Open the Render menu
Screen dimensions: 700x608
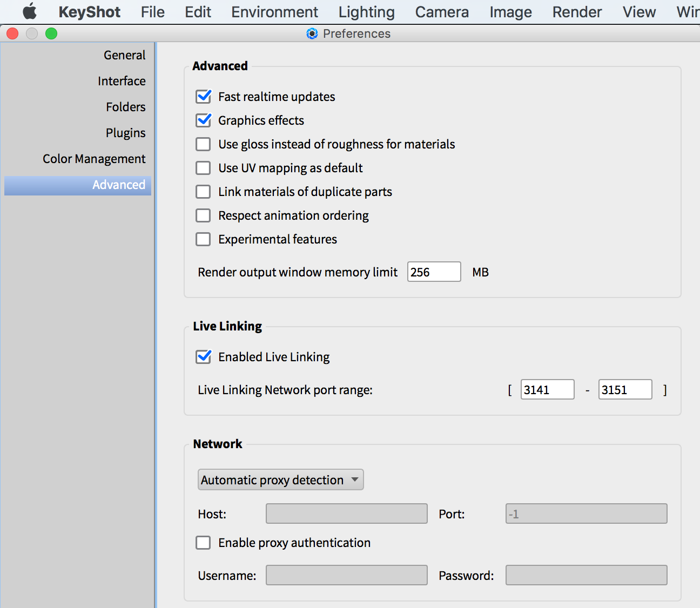pyautogui.click(x=577, y=12)
